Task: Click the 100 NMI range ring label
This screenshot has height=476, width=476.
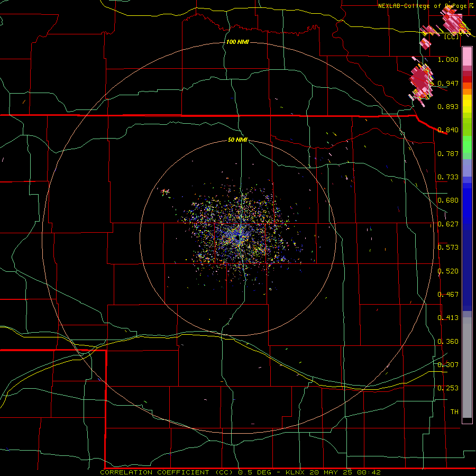Action: pyautogui.click(x=237, y=42)
